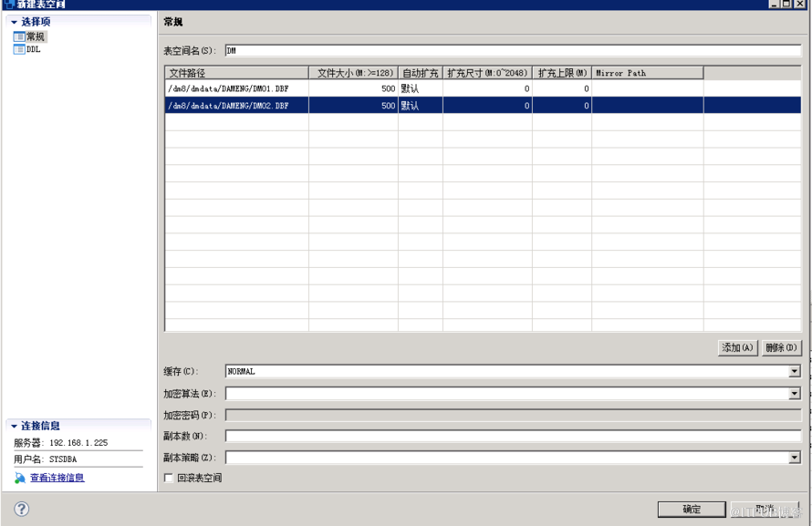Click the 自动扩充 column header

[x=421, y=73]
